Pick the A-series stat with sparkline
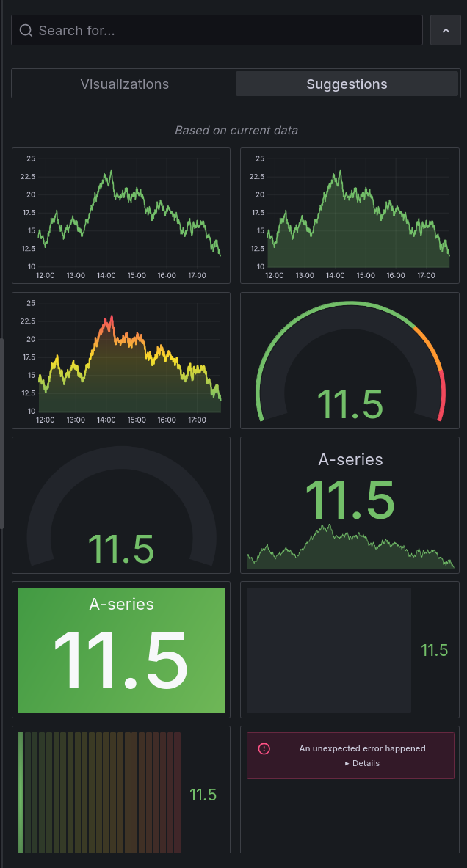 click(x=350, y=505)
